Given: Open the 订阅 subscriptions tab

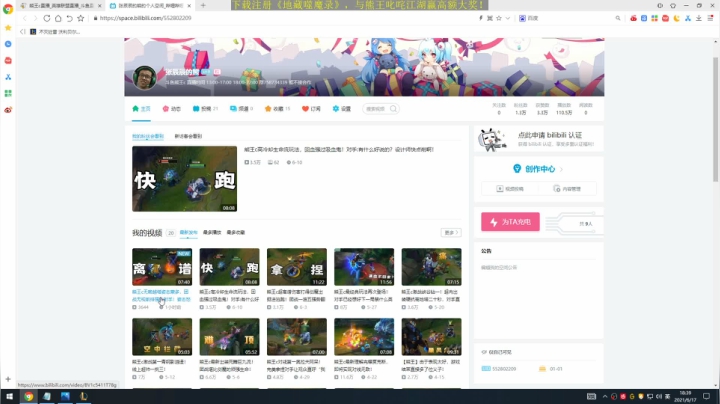Looking at the screenshot, I should tap(311, 109).
